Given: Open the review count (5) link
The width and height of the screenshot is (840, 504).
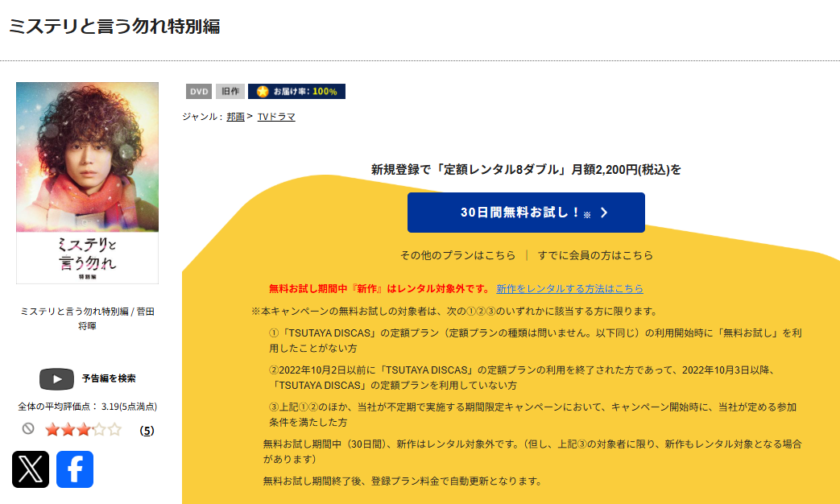Looking at the screenshot, I should click(x=147, y=431).
